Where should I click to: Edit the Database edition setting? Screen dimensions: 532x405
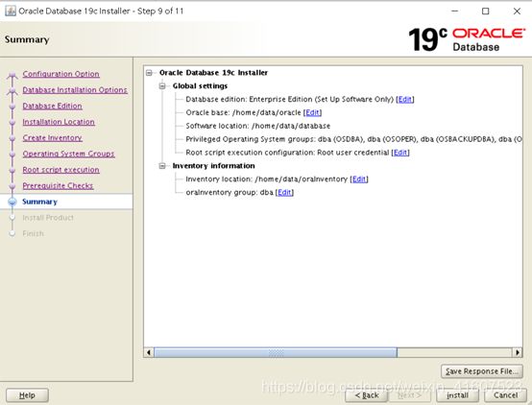[x=405, y=100]
